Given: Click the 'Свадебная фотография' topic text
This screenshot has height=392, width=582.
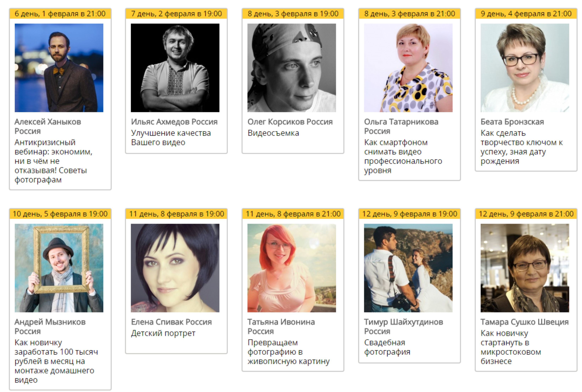Looking at the screenshot, I should click(x=387, y=347).
